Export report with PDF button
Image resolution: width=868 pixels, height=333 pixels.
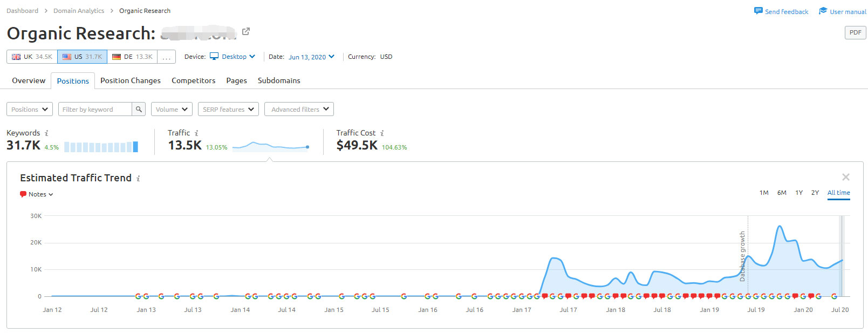(x=855, y=32)
